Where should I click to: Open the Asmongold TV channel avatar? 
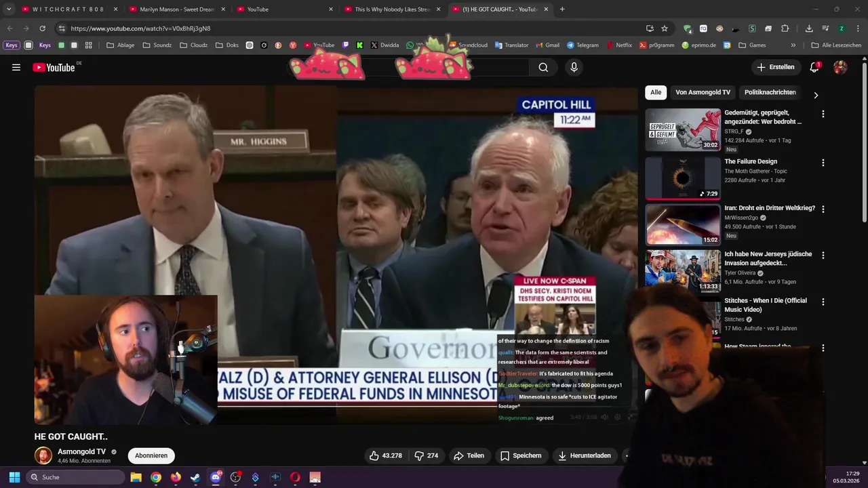[43, 455]
